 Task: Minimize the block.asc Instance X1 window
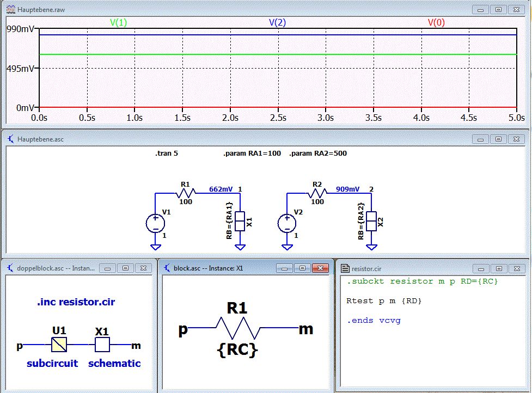(284, 268)
